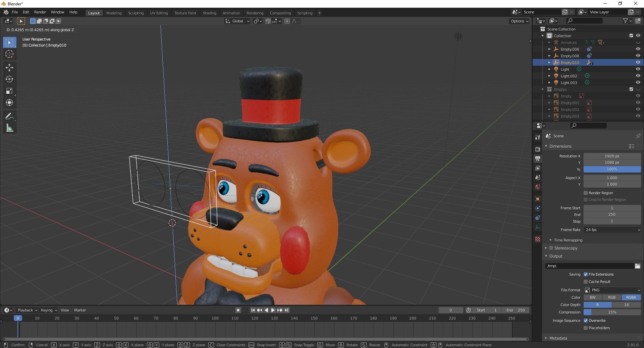Image resolution: width=644 pixels, height=348 pixels.
Task: Open the File Format PNG dropdown
Action: (x=612, y=290)
